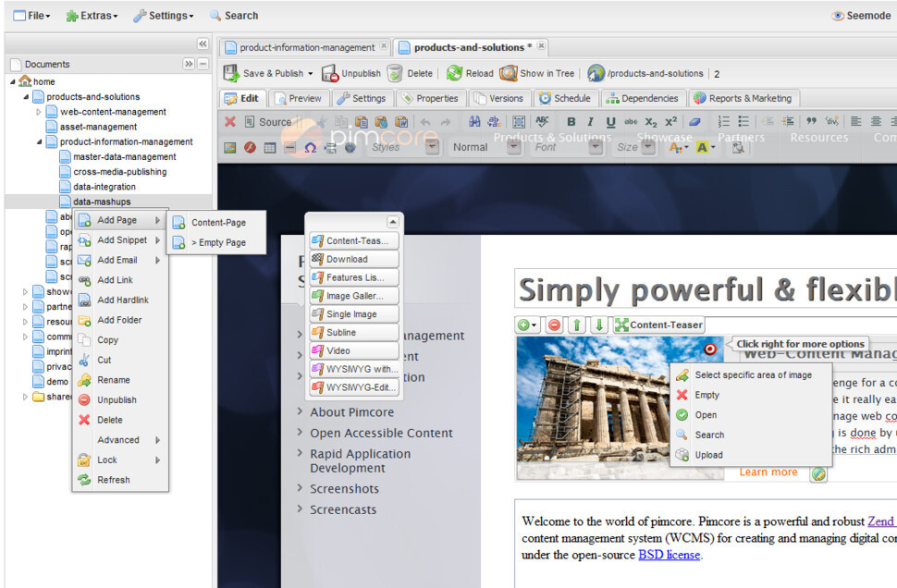
Task: Click the Learn more link
Action: tap(768, 472)
